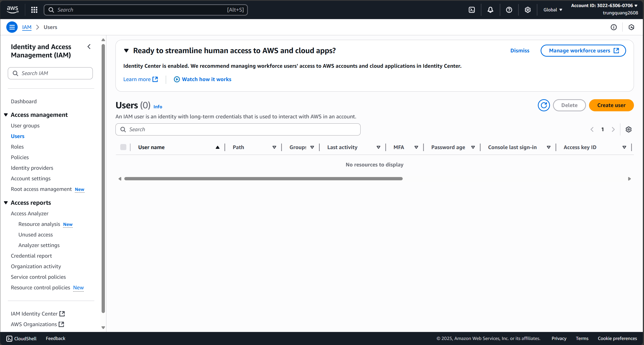Screen dimensions: 644x345
Task: Go to previous page of users
Action: coord(592,129)
